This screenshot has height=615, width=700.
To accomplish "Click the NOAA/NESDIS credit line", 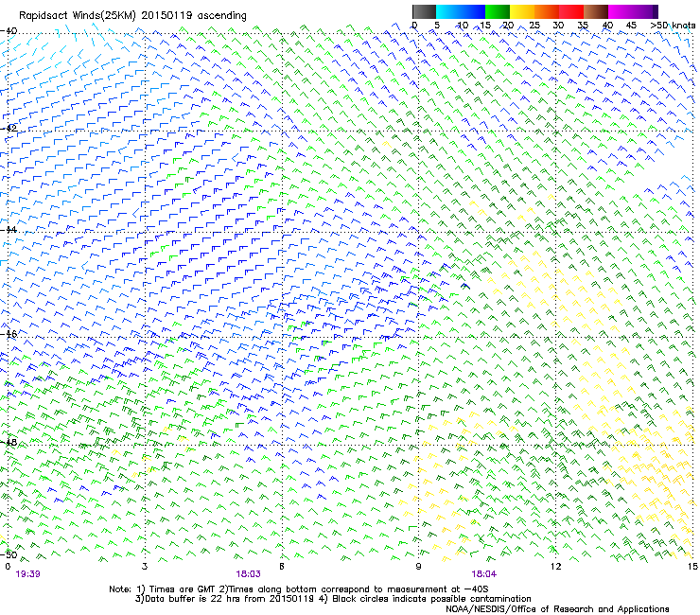I will (557, 609).
